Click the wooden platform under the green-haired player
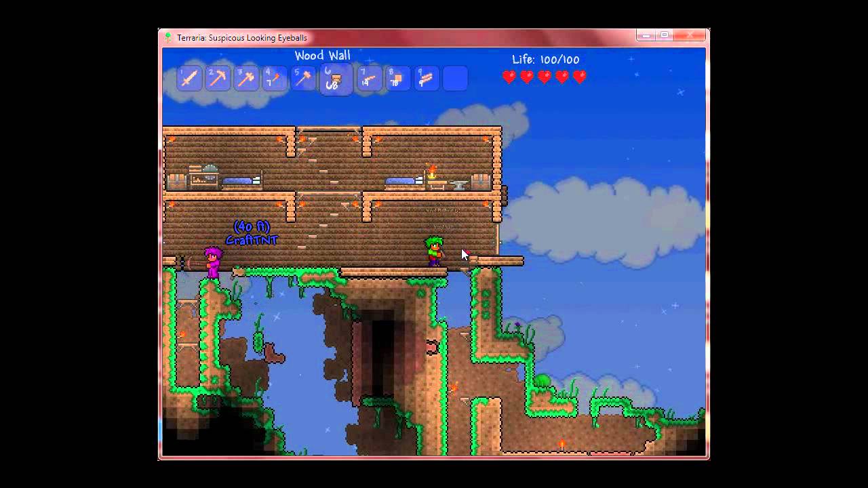The image size is (868, 488). tap(393, 272)
